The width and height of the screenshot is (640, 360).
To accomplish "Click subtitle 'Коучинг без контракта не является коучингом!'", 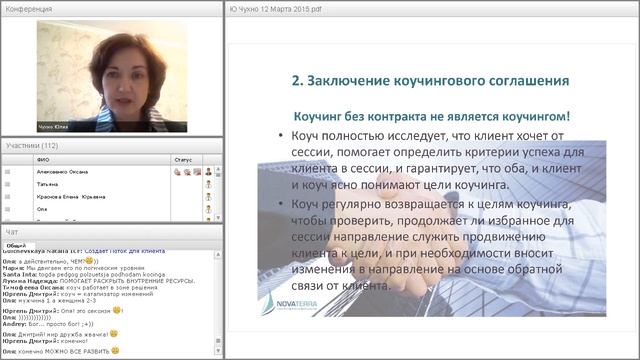I will click(x=432, y=116).
